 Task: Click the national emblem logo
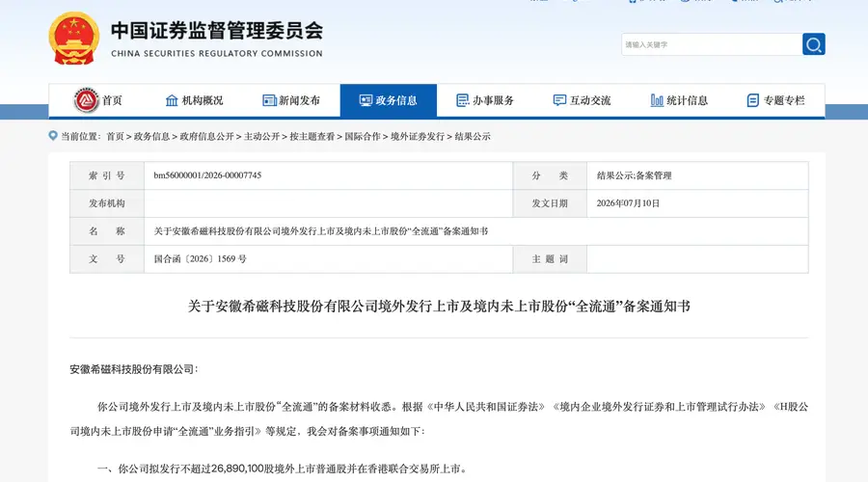click(74, 39)
